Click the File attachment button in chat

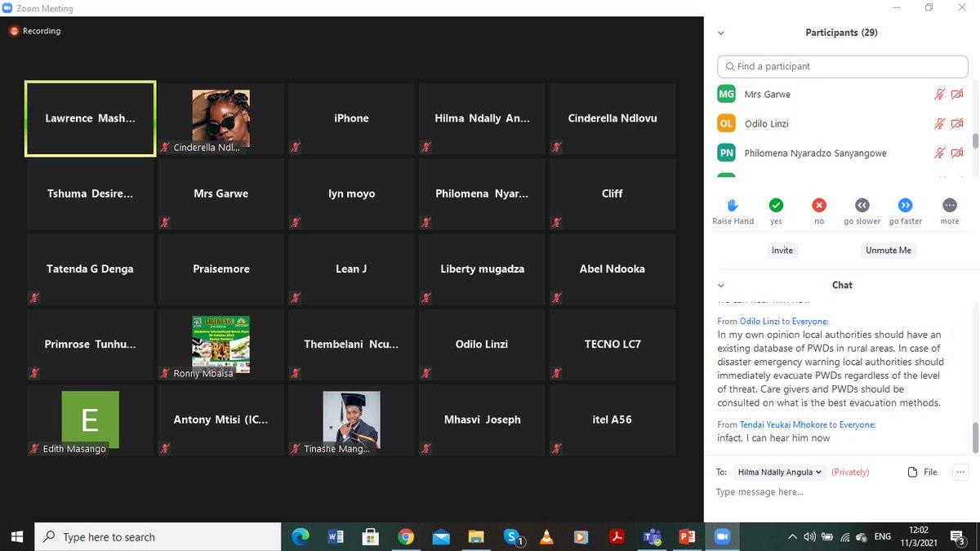pyautogui.click(x=923, y=472)
